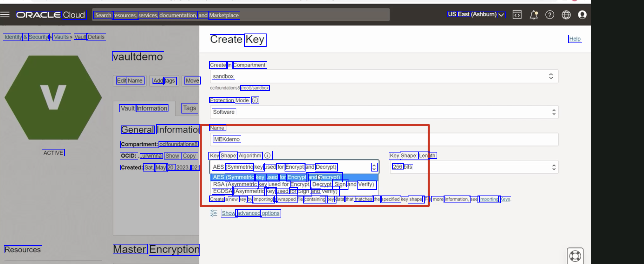644x264 pixels.
Task: Open the notifications bell
Action: click(x=533, y=15)
